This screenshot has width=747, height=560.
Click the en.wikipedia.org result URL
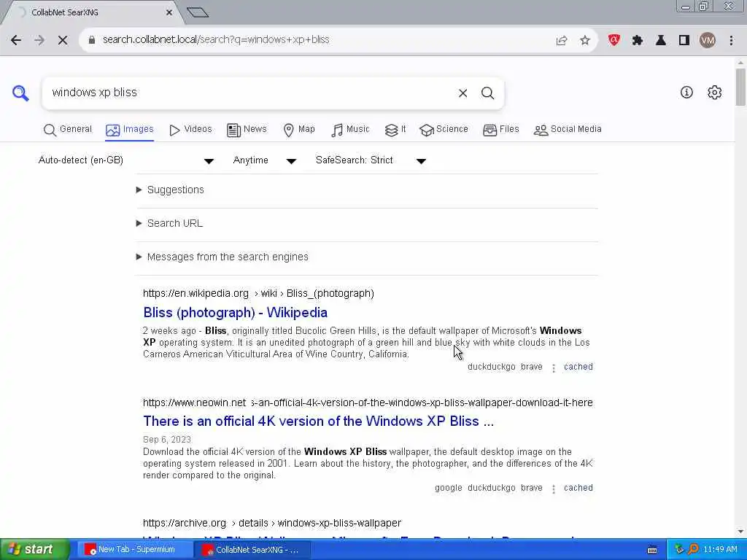tap(258, 293)
